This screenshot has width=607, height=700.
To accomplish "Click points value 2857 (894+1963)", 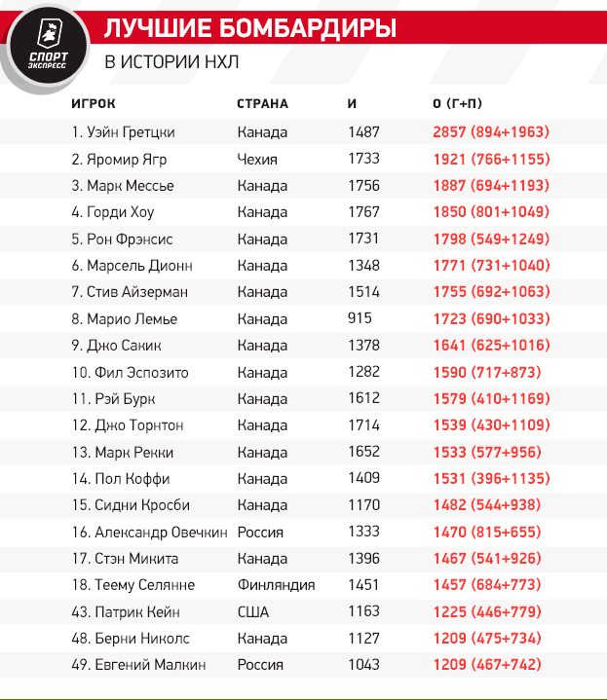I will (491, 132).
